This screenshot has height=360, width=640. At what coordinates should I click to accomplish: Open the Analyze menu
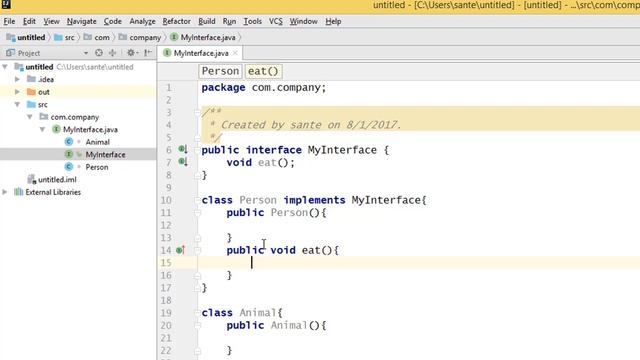click(142, 21)
